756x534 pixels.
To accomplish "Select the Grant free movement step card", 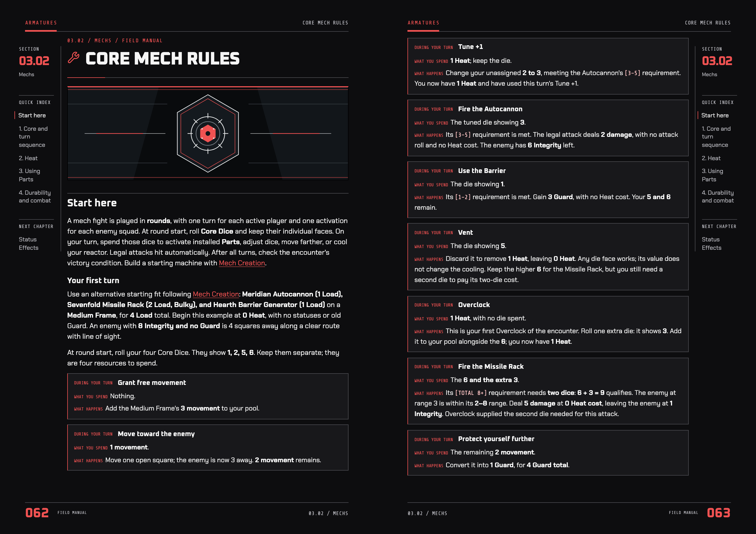I will coord(208,396).
